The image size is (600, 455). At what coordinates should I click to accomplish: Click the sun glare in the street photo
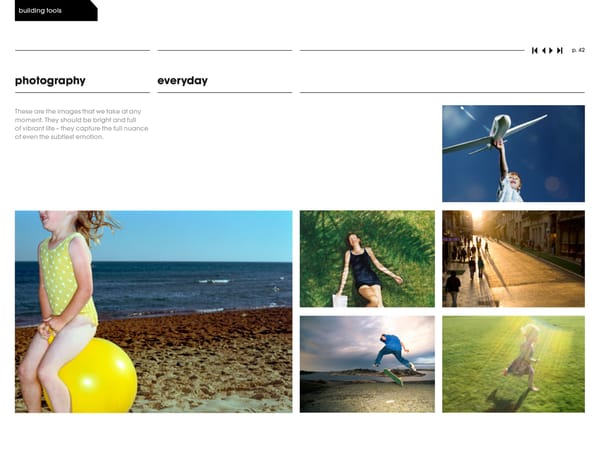pos(477,216)
